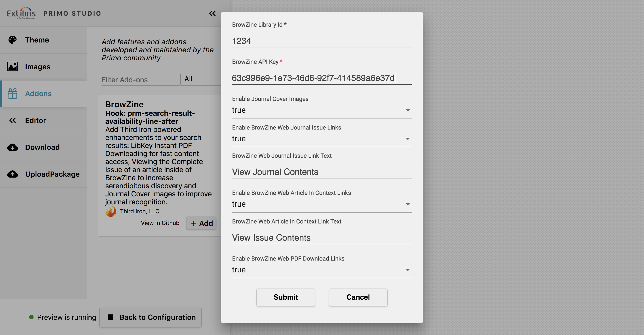Expand the Enable BrowZine Web Journal Issue Links dropdown

[407, 138]
